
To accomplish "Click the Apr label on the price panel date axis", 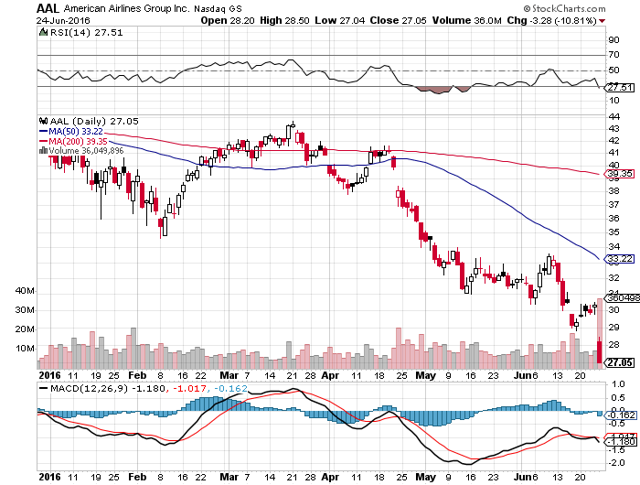I will 330,376.
